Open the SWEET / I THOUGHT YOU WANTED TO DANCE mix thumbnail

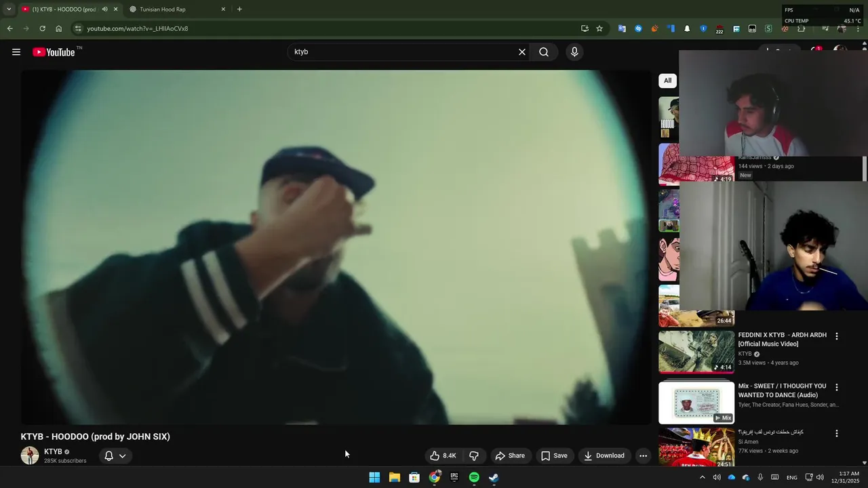coord(696,403)
